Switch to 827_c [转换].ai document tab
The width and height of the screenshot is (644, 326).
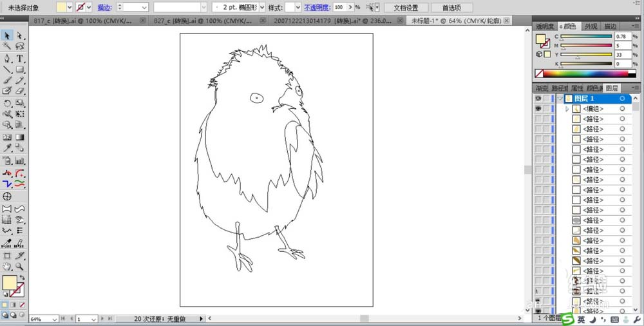(203, 21)
